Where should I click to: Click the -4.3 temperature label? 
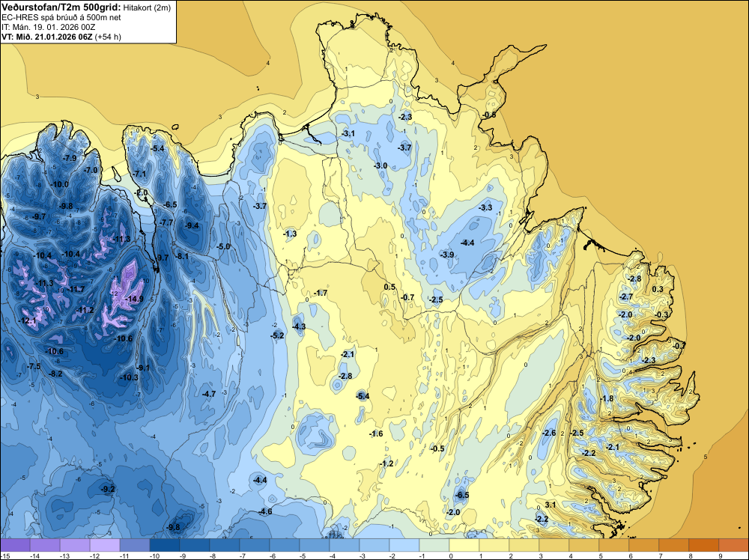click(299, 326)
